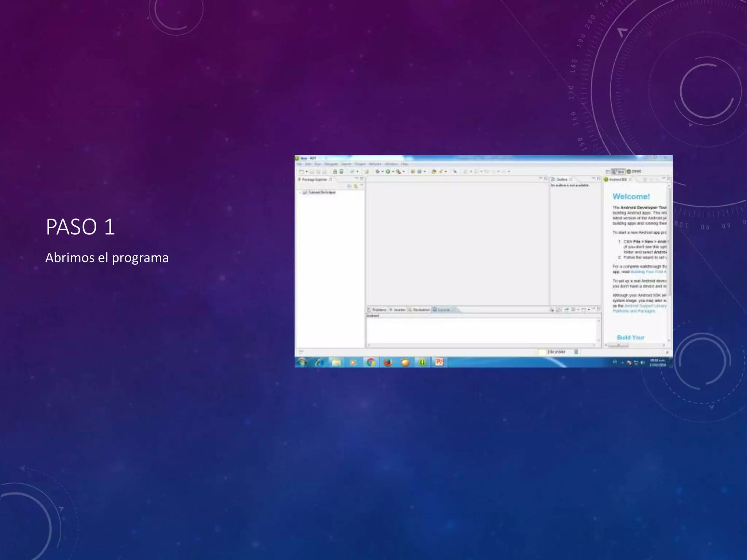Click the Debug bug toolbar icon
The image size is (747, 560).
(x=378, y=171)
